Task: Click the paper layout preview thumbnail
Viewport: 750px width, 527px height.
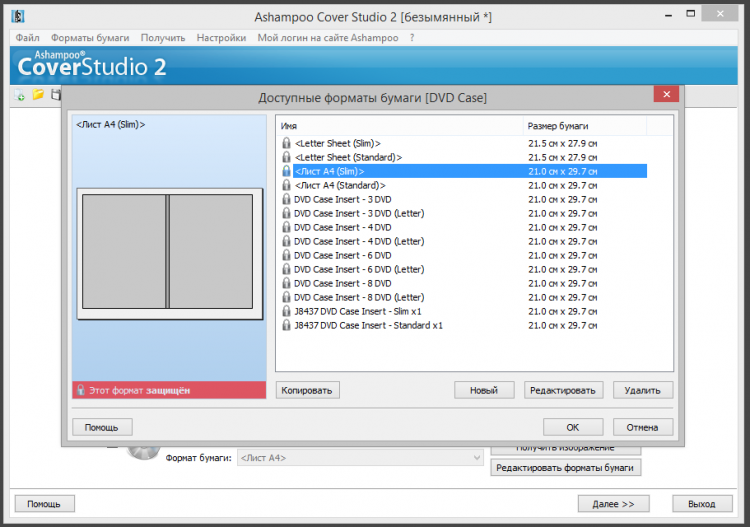Action: [170, 253]
